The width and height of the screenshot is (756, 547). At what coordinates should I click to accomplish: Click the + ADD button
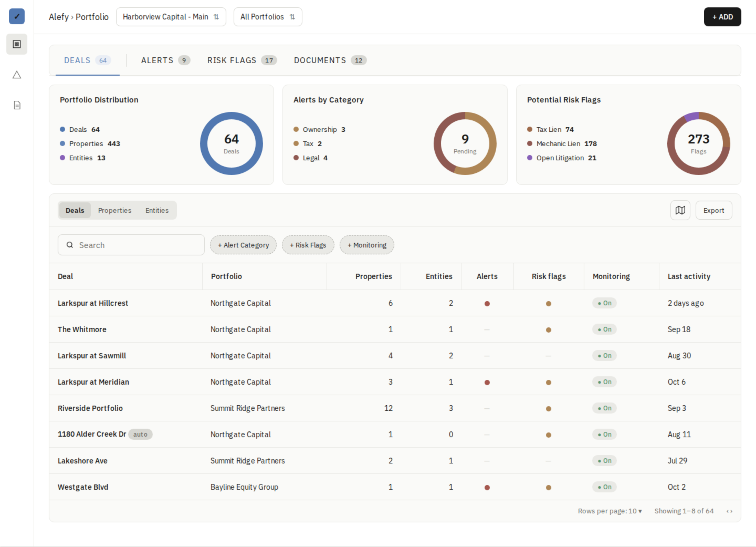coord(722,17)
